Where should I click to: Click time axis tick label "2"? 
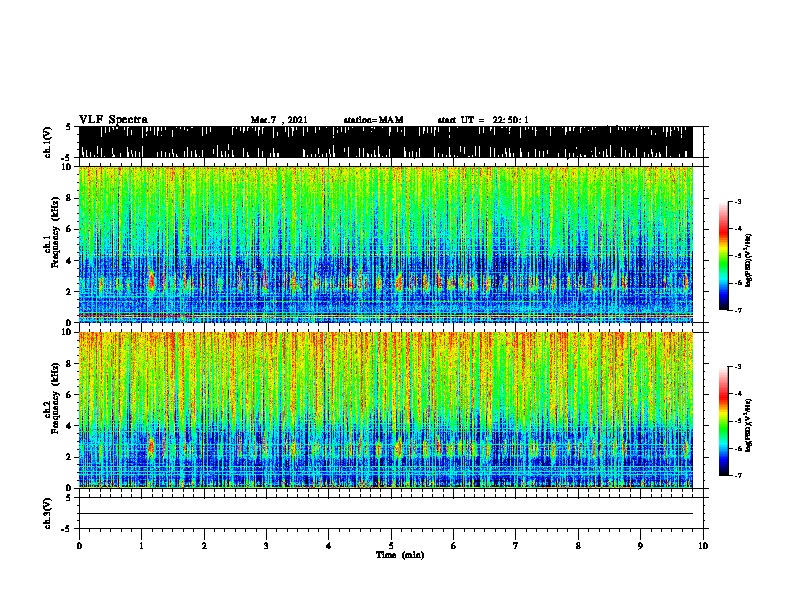(x=204, y=546)
